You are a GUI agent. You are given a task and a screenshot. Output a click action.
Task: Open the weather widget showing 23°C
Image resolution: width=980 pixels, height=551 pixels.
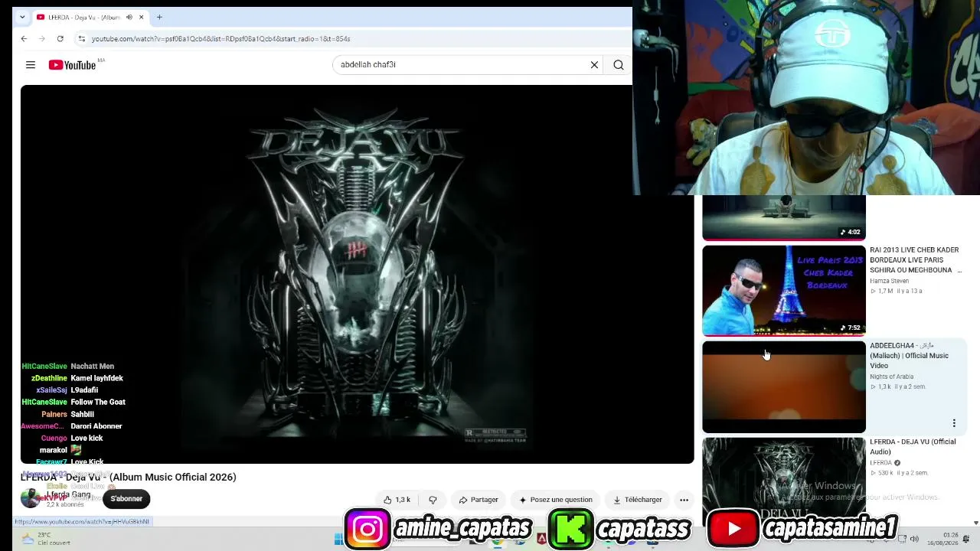(x=46, y=539)
